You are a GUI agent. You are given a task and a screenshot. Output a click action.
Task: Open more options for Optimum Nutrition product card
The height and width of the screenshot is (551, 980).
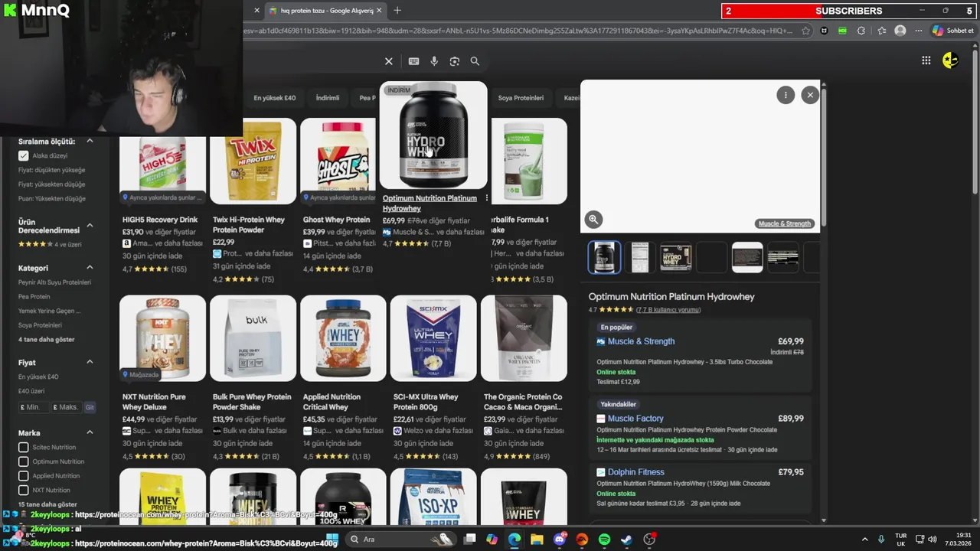(486, 198)
